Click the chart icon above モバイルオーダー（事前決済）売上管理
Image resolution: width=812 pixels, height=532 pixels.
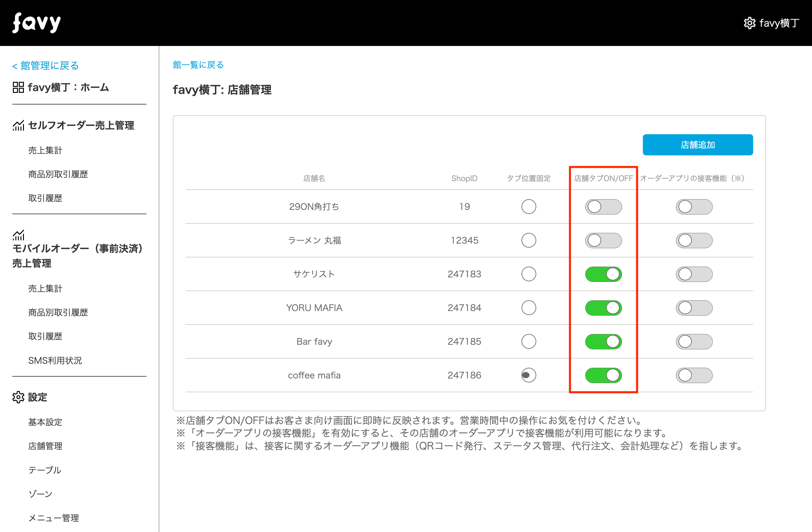[x=18, y=235]
